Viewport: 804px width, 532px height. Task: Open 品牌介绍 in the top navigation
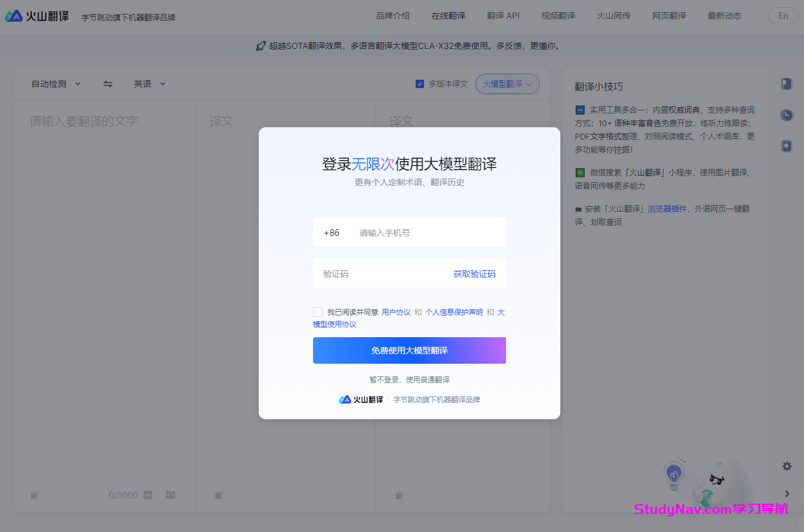click(393, 16)
